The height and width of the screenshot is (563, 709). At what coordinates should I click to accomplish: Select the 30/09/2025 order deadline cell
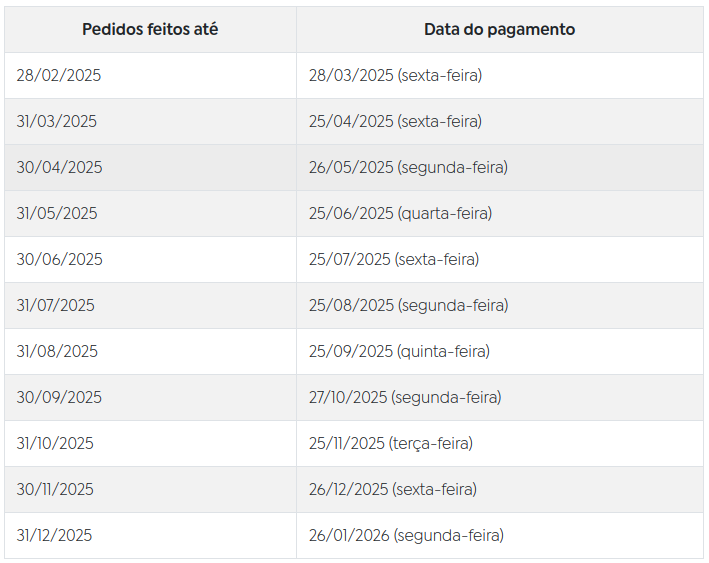59,398
